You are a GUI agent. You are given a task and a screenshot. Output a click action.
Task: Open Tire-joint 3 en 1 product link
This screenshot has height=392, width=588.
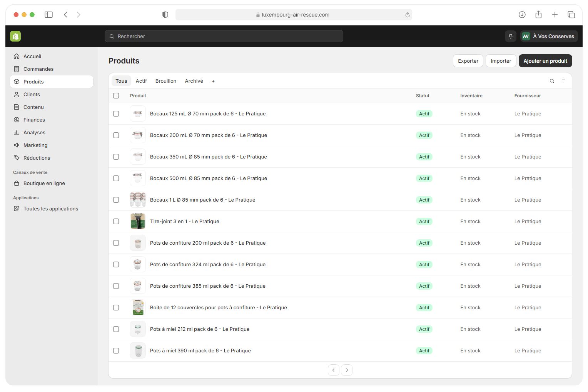pos(185,222)
